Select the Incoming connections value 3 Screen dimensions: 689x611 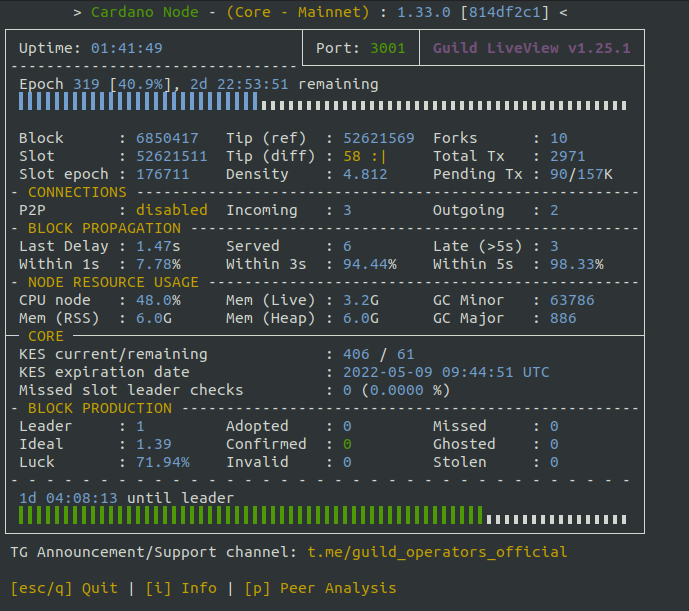pos(347,210)
